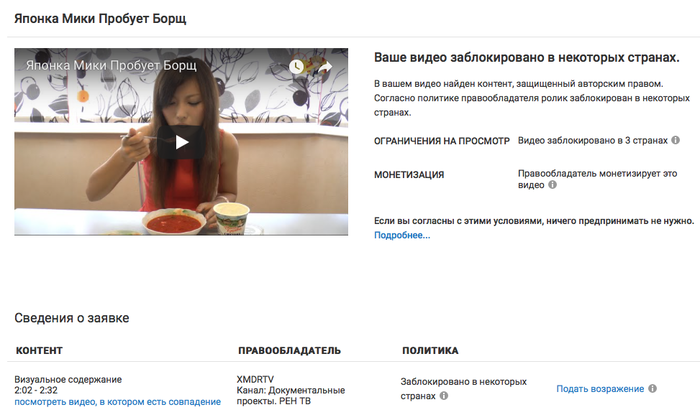Follow the Подробнее... link

pos(402,235)
